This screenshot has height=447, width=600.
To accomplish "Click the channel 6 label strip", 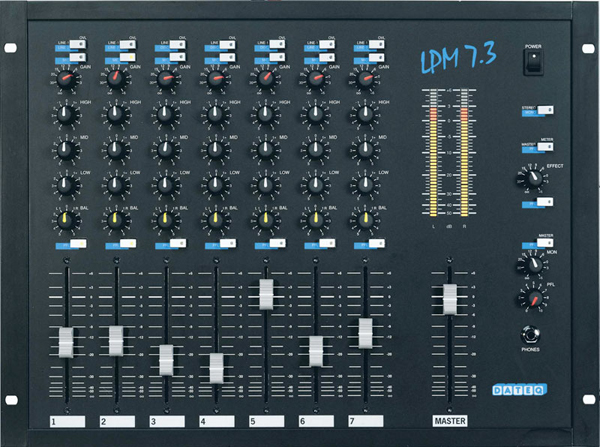I will click(x=316, y=421).
